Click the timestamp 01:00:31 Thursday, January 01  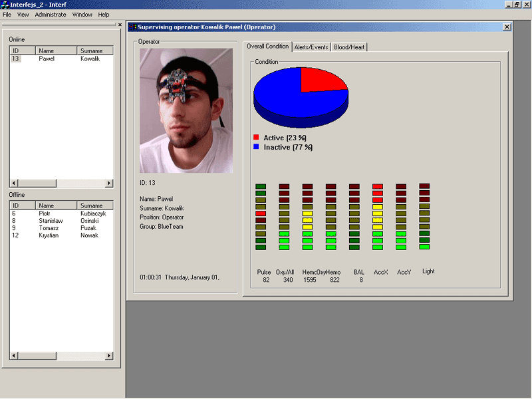click(x=180, y=277)
